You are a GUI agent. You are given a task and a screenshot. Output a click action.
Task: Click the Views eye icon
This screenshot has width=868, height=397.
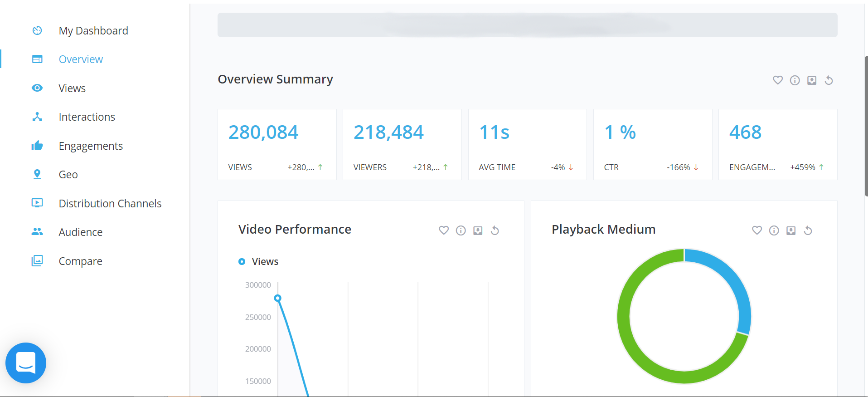point(37,88)
